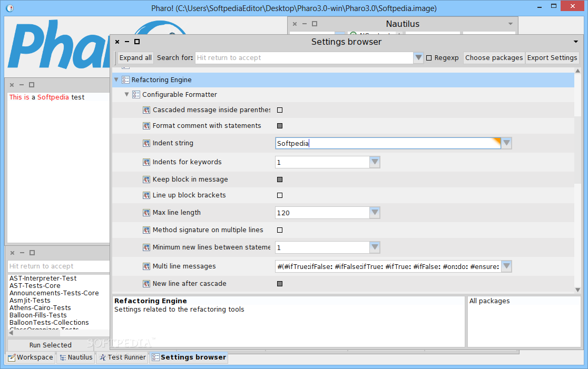Click the Configurable Formatter group icon
Screen dimensions: 588x369
click(136, 94)
